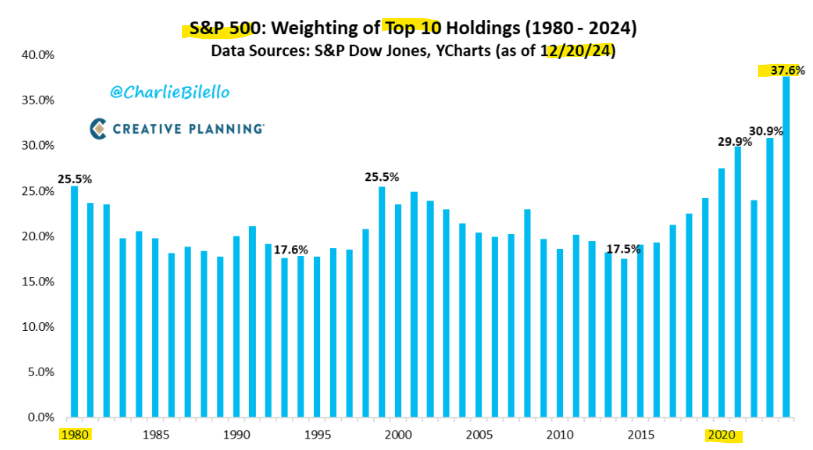Click the 2010 x-axis label
813x450 pixels.
click(560, 435)
